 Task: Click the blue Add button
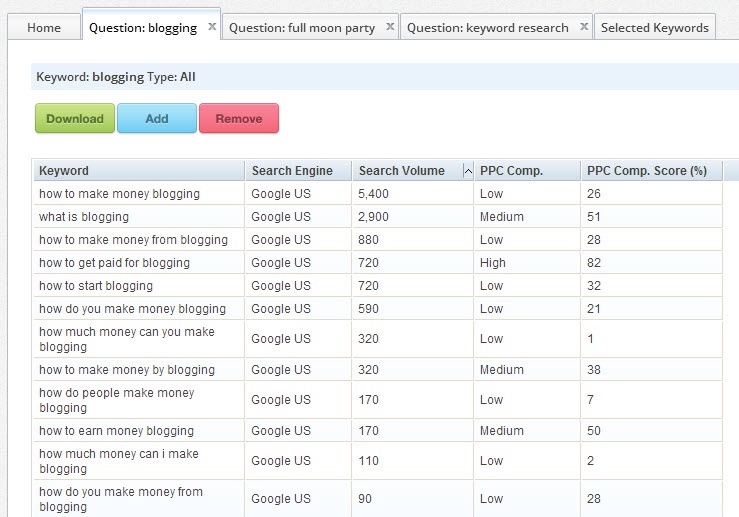tap(157, 118)
